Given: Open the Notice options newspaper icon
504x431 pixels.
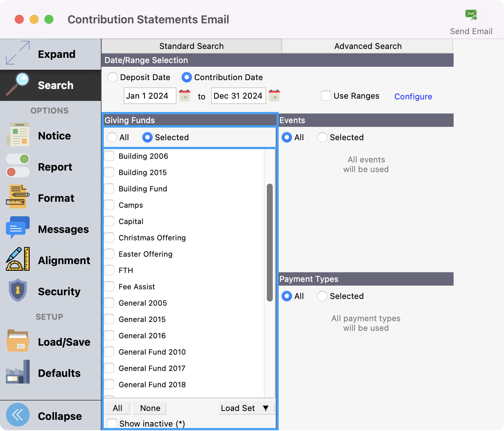Looking at the screenshot, I should point(18,135).
